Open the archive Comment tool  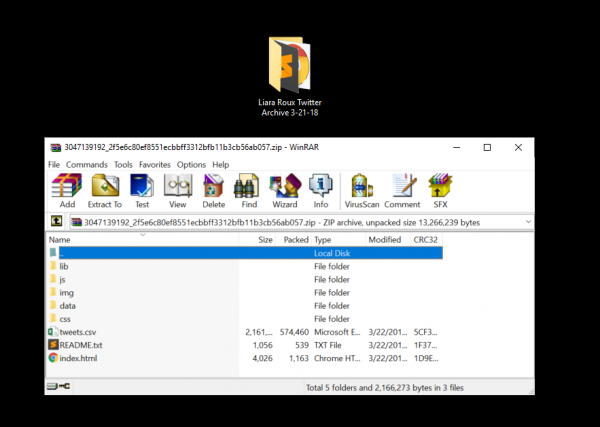pyautogui.click(x=403, y=189)
